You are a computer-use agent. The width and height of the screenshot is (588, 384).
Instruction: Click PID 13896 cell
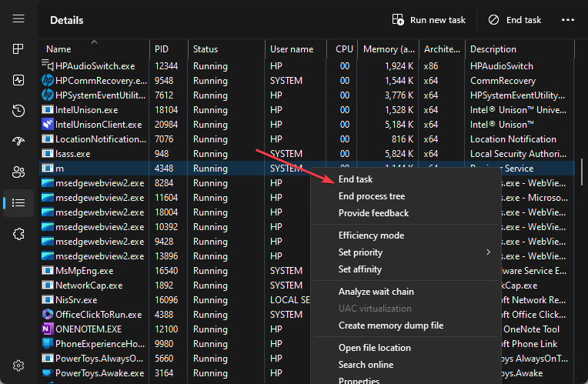click(166, 256)
